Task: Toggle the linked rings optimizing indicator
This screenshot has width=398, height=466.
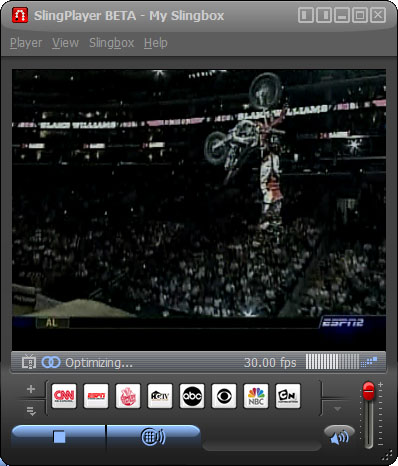Action: 51,362
